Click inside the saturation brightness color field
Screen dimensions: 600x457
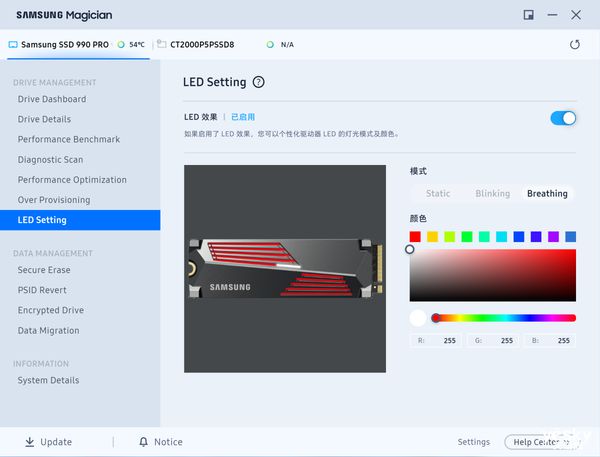tap(492, 275)
